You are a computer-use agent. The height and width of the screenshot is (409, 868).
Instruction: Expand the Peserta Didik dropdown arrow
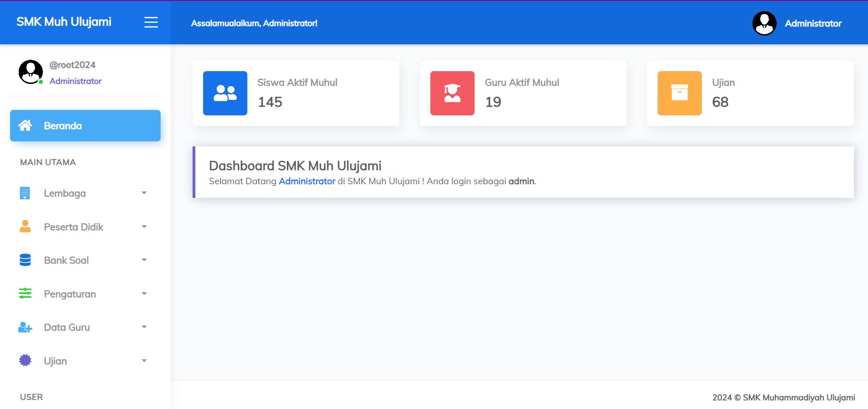[x=144, y=227]
